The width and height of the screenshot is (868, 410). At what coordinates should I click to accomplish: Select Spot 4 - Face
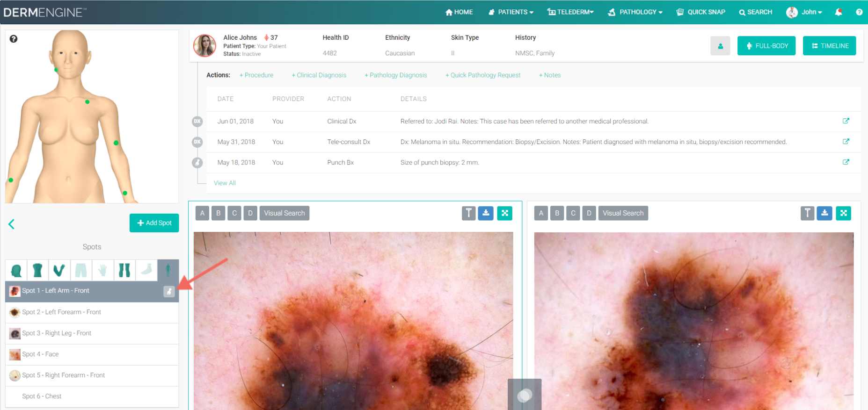pos(92,354)
